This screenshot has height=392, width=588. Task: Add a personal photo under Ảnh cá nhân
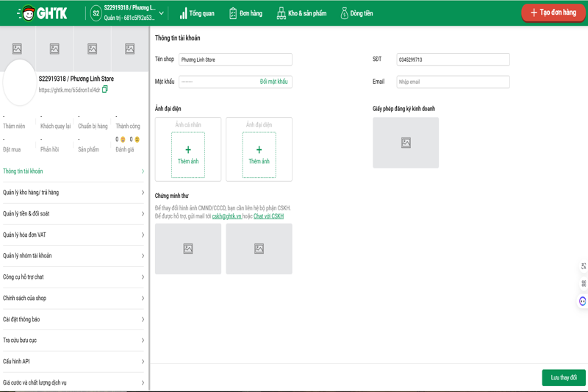tap(188, 154)
